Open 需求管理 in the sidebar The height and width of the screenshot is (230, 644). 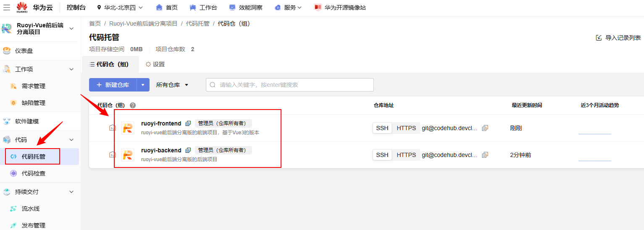(x=33, y=86)
